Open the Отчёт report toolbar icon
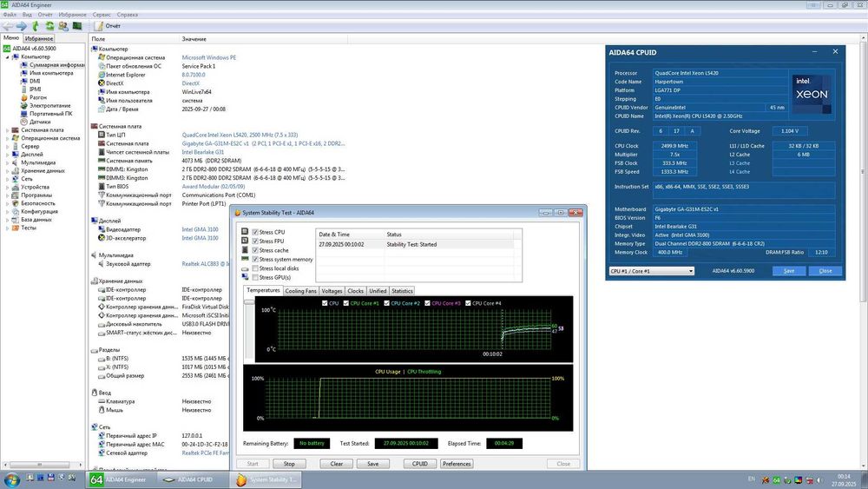Screen dimensions: 868x489 point(99,26)
